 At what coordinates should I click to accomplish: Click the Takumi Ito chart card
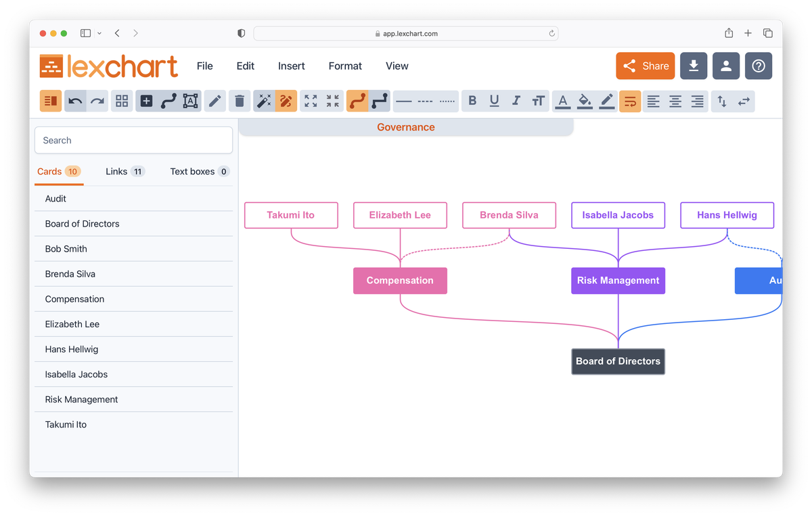(291, 215)
